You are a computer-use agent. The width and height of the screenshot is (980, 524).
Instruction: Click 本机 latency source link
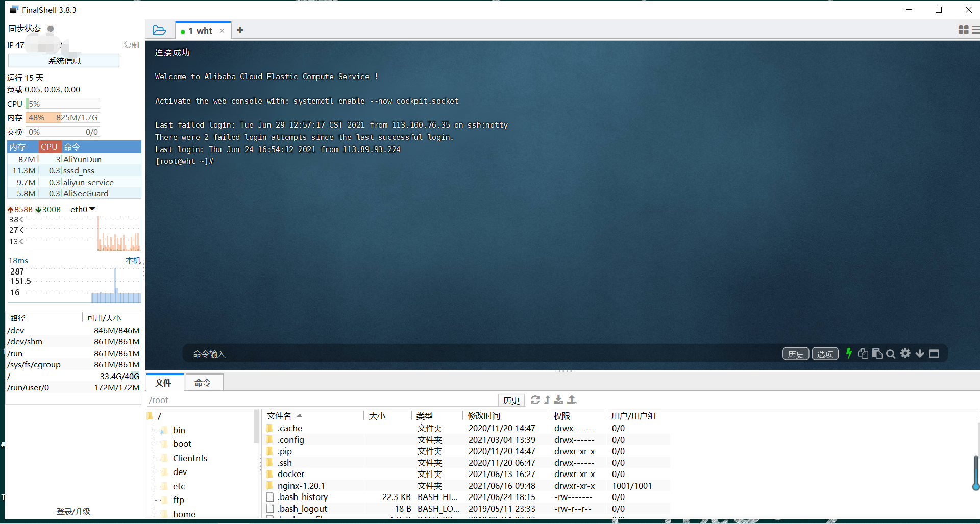coord(133,260)
